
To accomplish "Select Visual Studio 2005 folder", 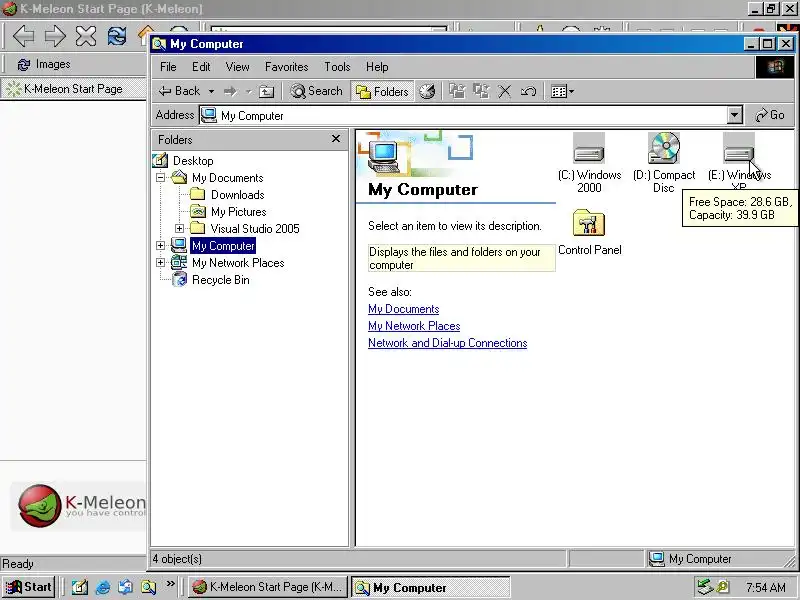I will point(255,229).
